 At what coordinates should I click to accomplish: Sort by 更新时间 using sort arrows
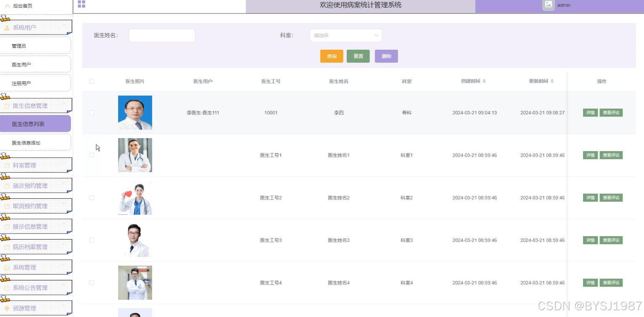click(552, 81)
